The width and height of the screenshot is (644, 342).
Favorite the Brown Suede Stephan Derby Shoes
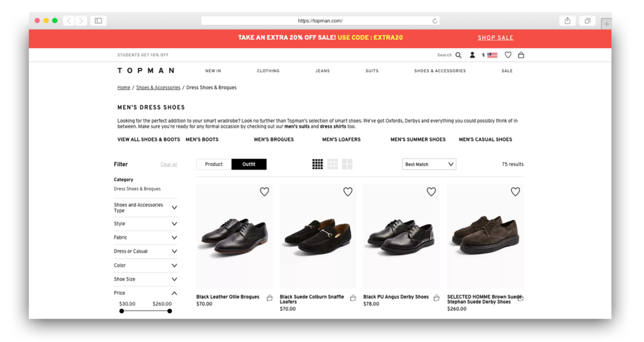pyautogui.click(x=516, y=192)
